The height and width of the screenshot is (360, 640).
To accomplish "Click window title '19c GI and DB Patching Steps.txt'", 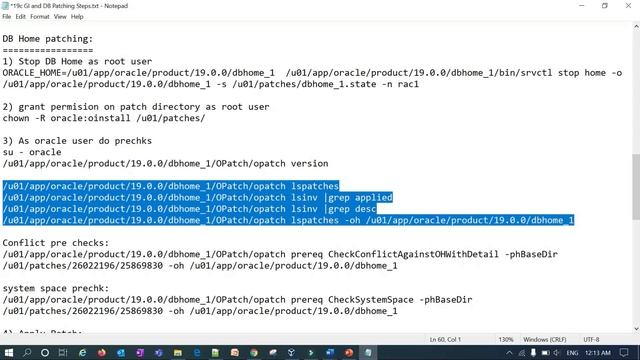I will 55,6.
